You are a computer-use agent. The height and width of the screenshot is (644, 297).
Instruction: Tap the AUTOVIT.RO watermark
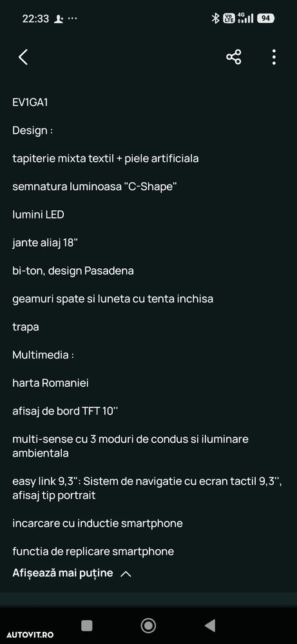30,635
